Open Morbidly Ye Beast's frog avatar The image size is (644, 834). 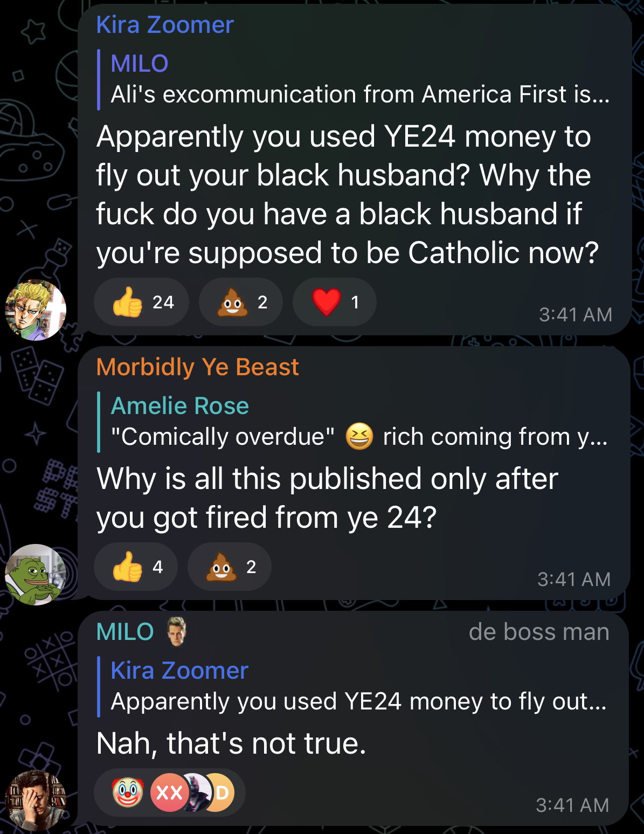point(36,574)
